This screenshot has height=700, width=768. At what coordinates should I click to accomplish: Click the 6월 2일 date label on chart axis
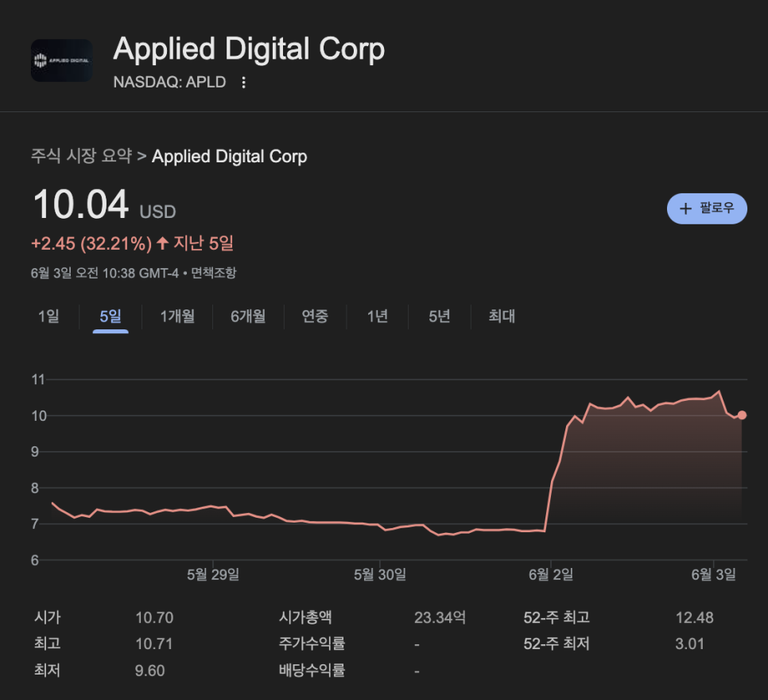(551, 574)
